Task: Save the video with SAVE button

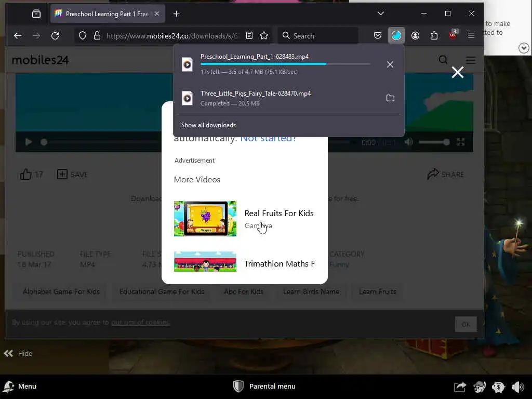Action: [x=72, y=175]
